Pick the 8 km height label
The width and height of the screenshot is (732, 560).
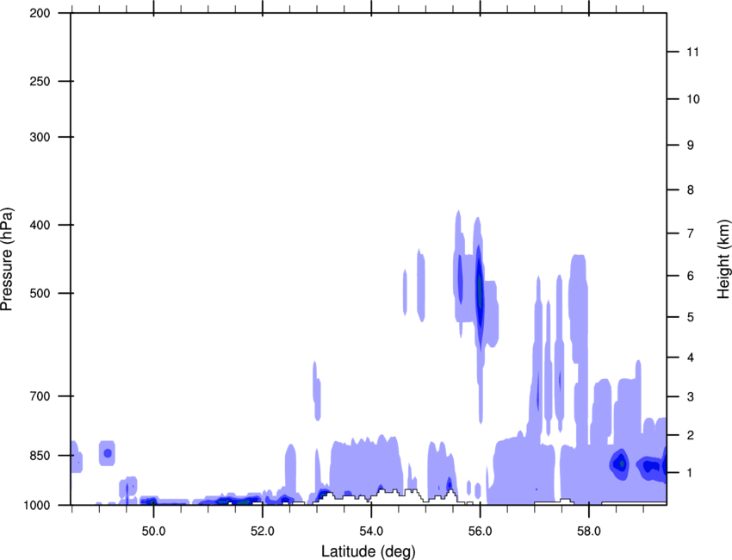(690, 190)
